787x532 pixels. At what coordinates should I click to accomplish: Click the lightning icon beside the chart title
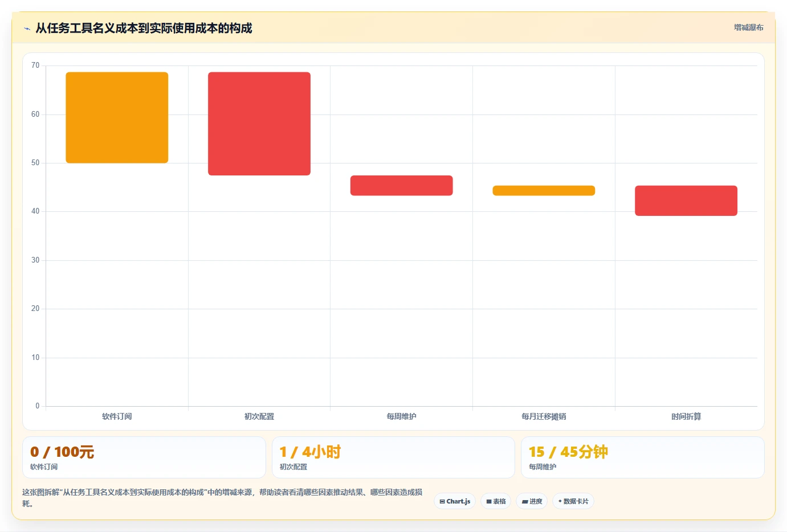click(27, 28)
